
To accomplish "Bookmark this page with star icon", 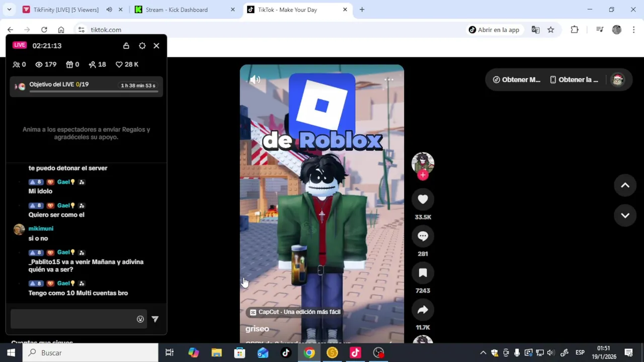I will pos(551,30).
